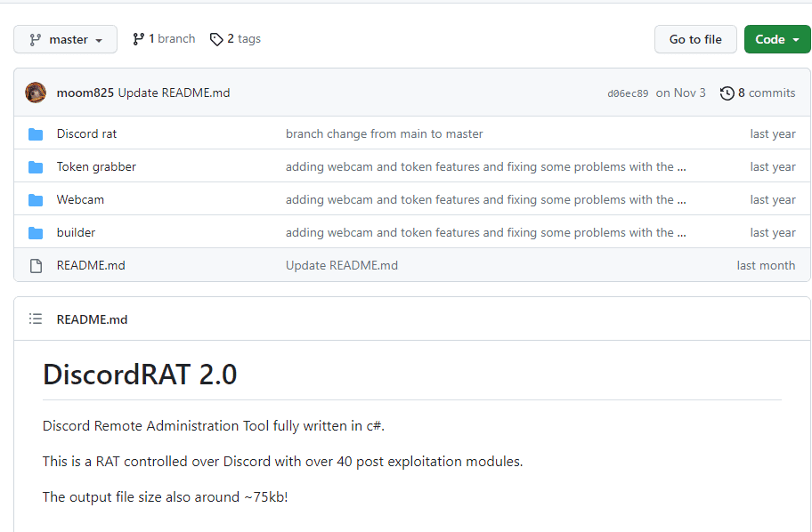The height and width of the screenshot is (532, 812).
Task: Click the builder folder icon
Action: (36, 233)
